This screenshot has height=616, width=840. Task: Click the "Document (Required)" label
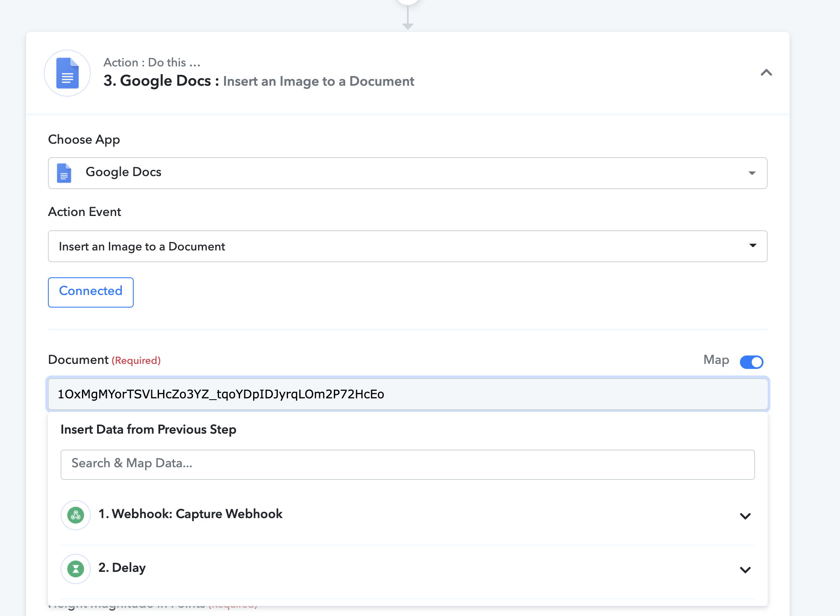104,360
